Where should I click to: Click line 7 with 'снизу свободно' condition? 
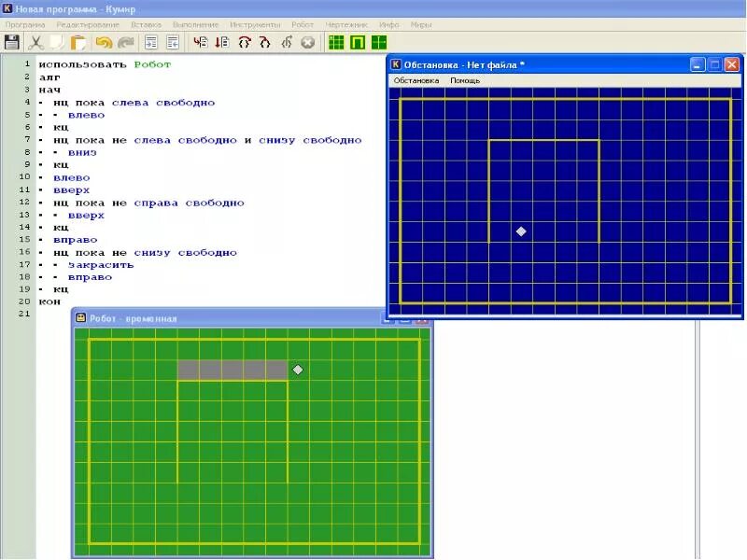point(207,140)
